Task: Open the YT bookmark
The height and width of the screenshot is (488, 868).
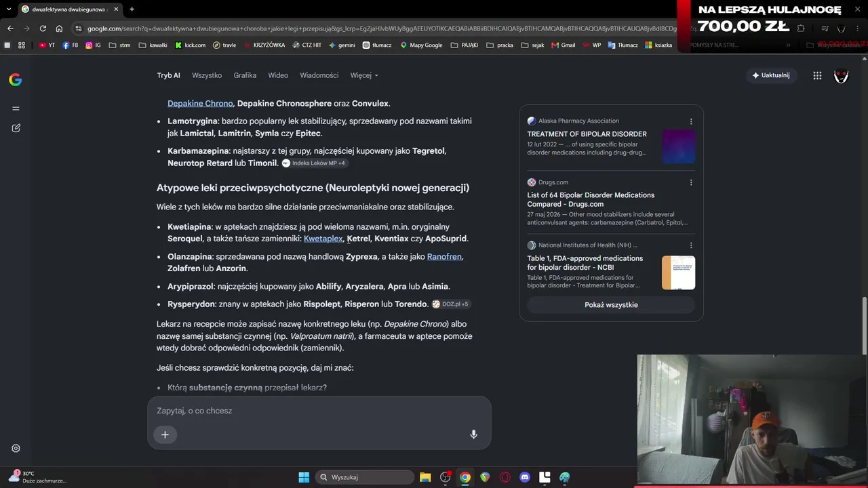Action: 47,45
